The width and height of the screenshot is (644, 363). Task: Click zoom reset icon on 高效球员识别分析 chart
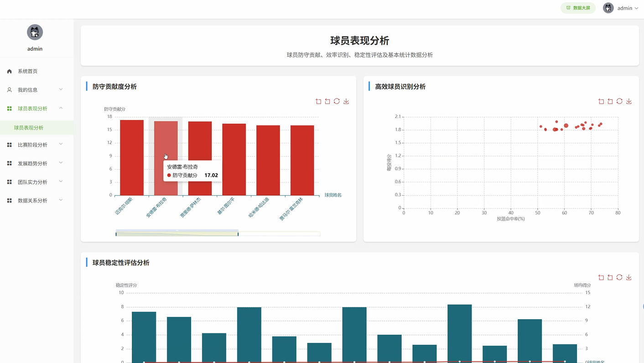(x=610, y=101)
